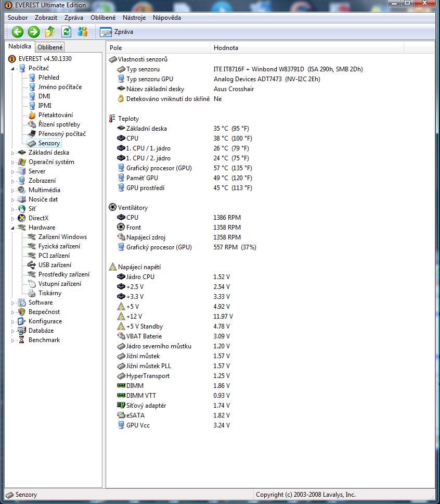Viewport: 440px width, 504px height.
Task: Click the DirectX icon
Action: tap(22, 218)
